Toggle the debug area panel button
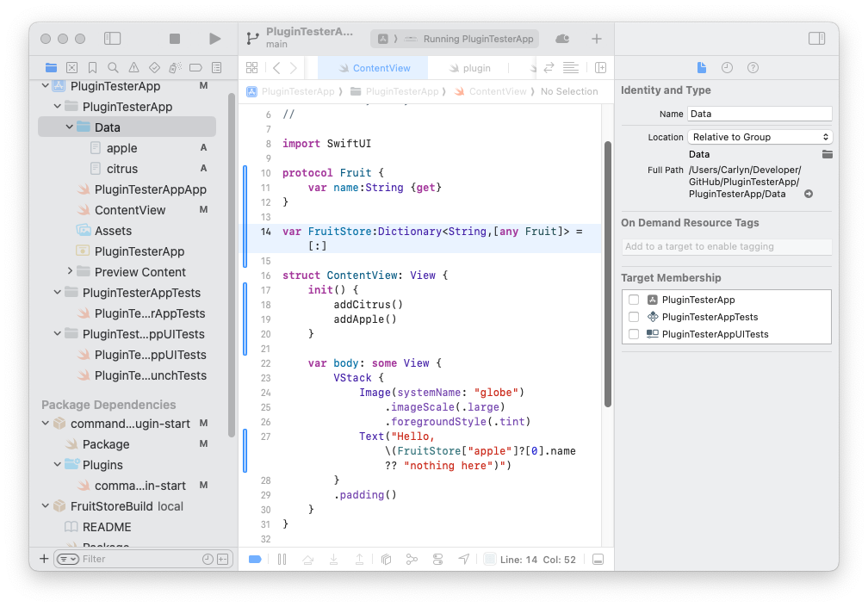Image resolution: width=868 pixels, height=607 pixels. click(598, 560)
